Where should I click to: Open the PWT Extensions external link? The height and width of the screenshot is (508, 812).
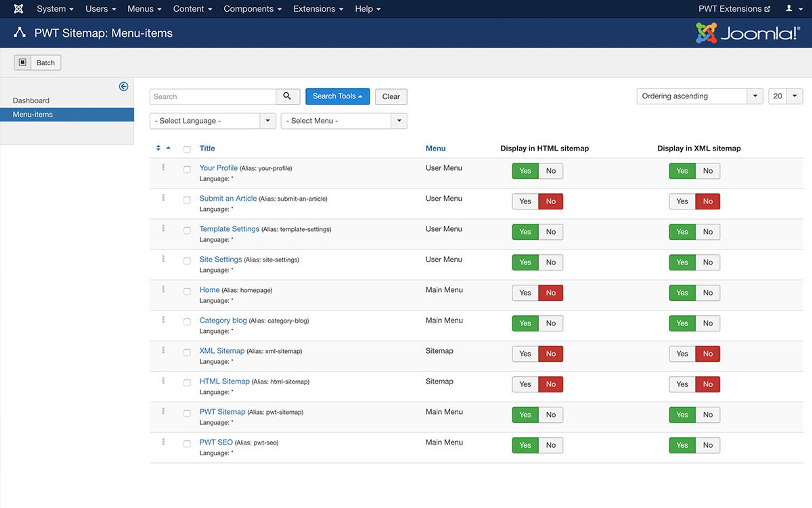(x=734, y=9)
